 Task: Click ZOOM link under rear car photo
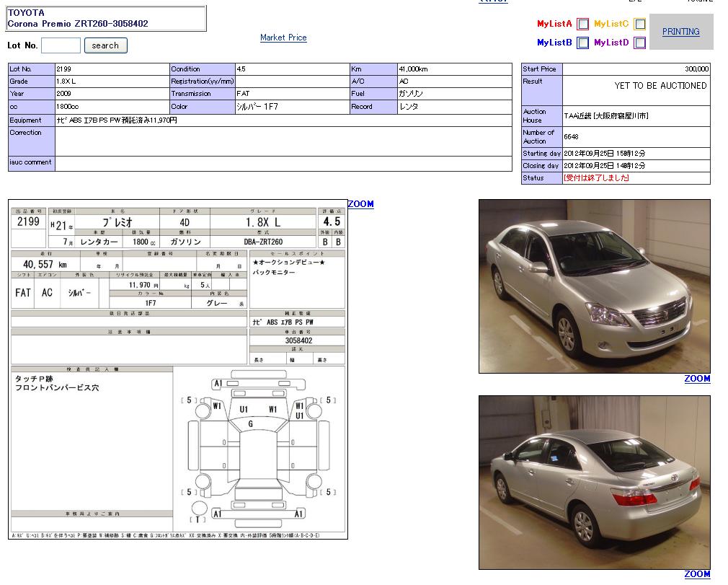pyautogui.click(x=697, y=574)
